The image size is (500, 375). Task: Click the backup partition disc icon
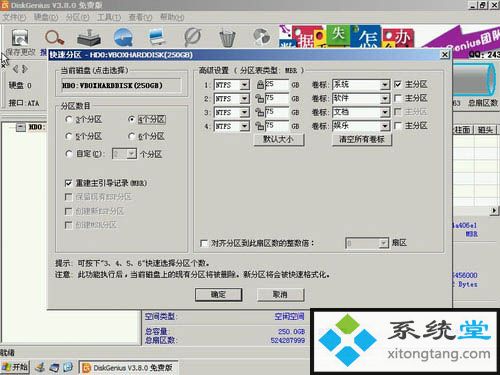pos(262,37)
